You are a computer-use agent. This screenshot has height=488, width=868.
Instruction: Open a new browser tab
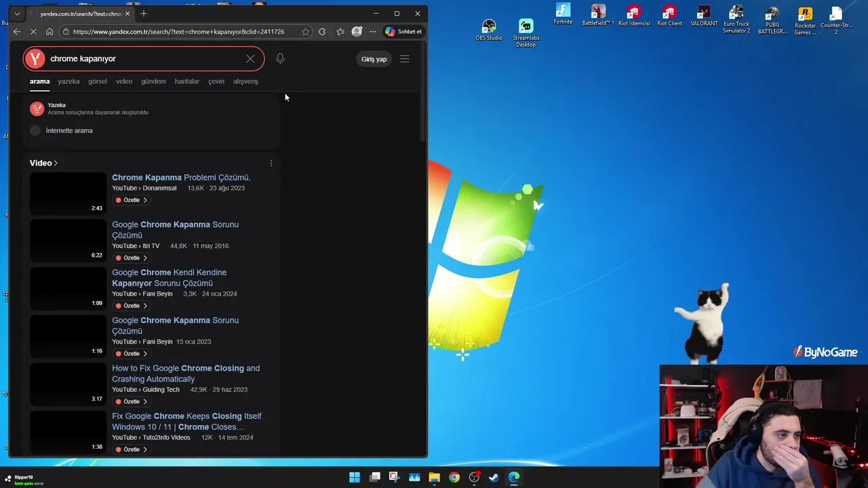[143, 14]
